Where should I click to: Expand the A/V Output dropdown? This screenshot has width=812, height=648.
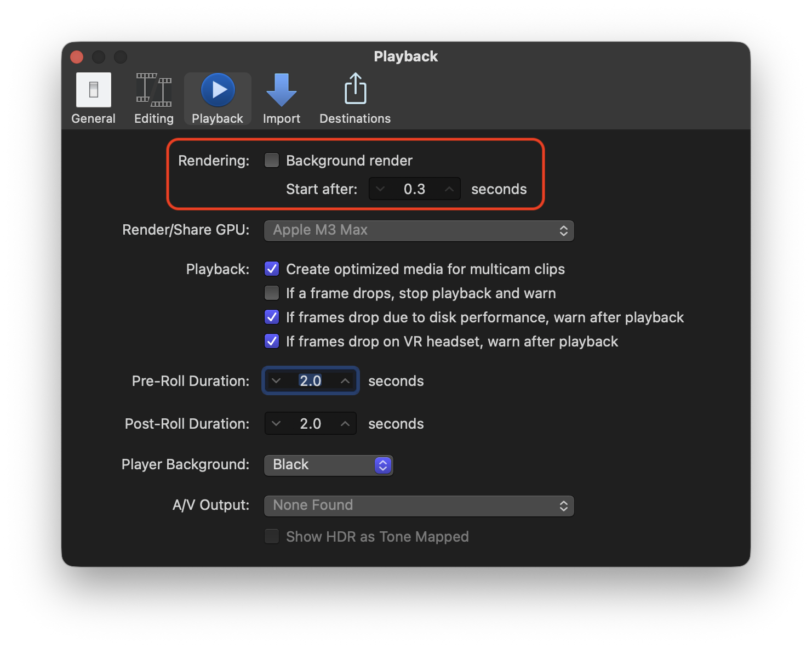click(419, 506)
